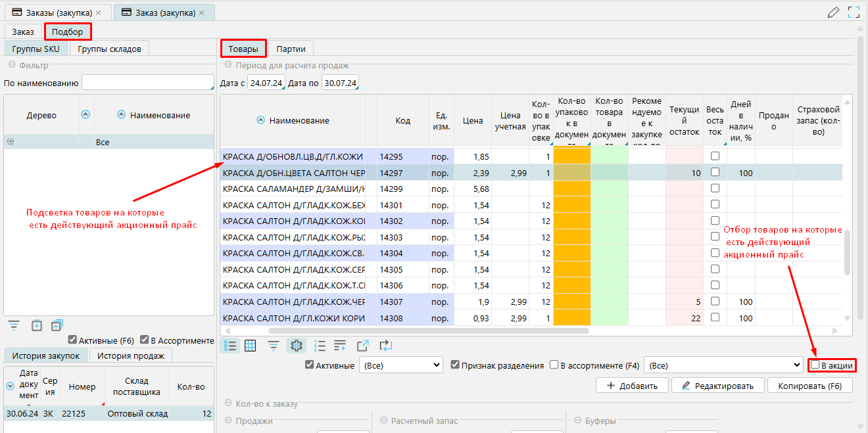The height and width of the screenshot is (433, 868).
Task: Click the expand-all stacked plus icon under SKU tree
Action: [x=57, y=325]
